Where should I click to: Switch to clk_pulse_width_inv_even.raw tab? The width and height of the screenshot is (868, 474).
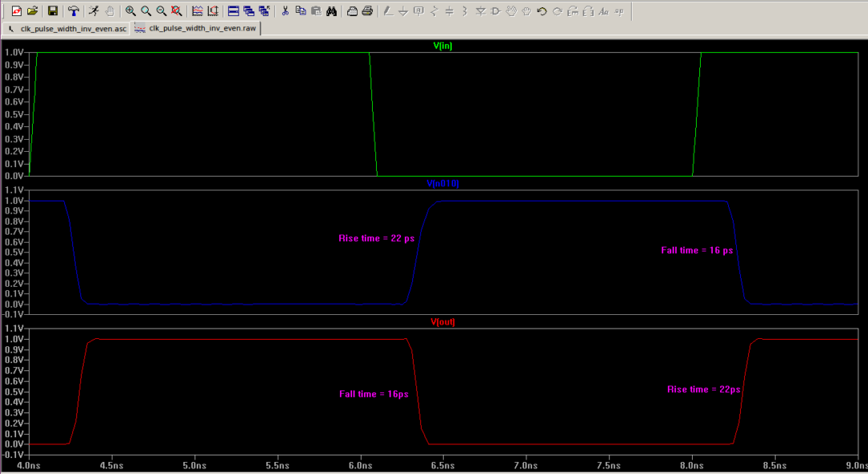click(x=196, y=28)
